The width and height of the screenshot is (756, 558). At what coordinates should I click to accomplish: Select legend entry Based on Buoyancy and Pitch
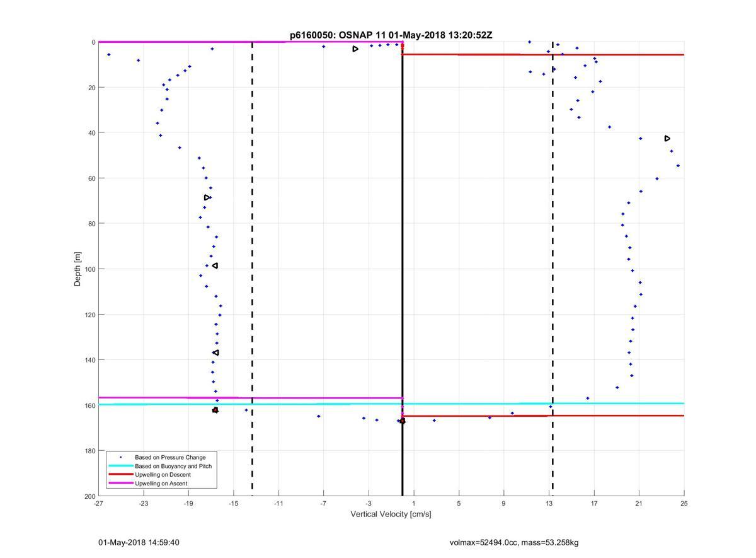coord(173,466)
